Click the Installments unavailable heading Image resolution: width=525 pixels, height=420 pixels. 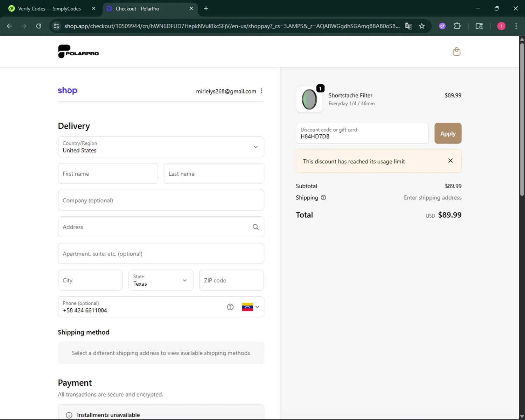click(108, 415)
